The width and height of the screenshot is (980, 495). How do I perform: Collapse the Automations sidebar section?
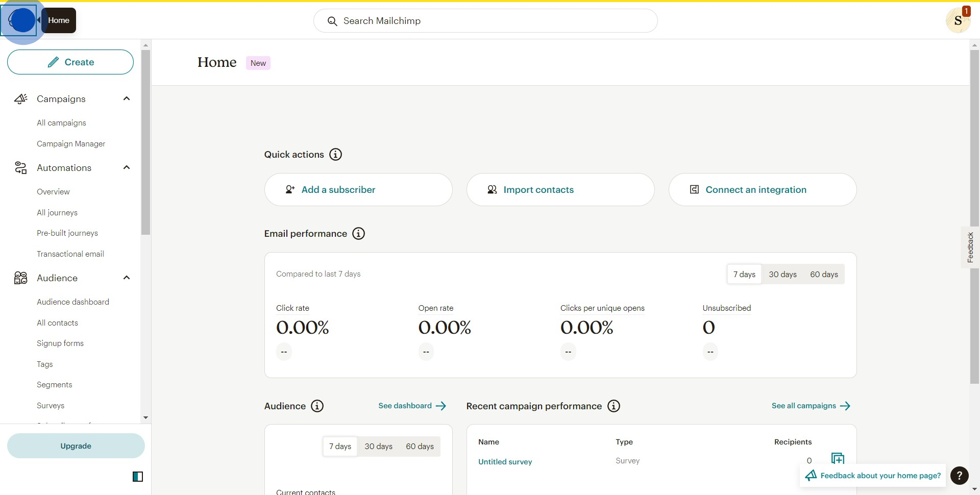(x=127, y=167)
